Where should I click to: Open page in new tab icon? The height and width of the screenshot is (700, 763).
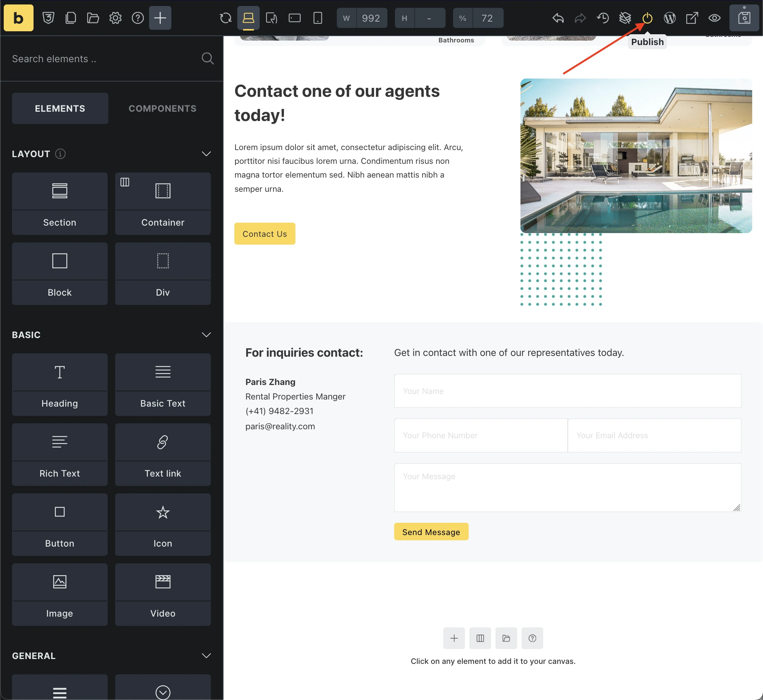pyautogui.click(x=692, y=18)
